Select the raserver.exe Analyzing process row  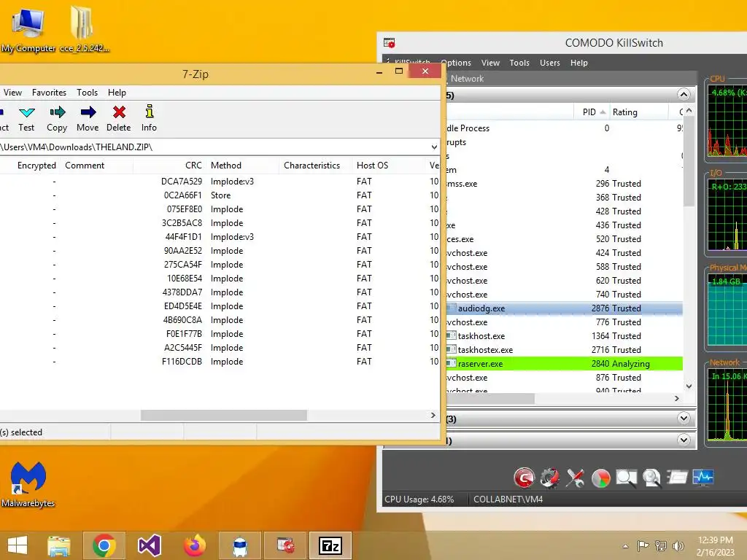pos(565,364)
